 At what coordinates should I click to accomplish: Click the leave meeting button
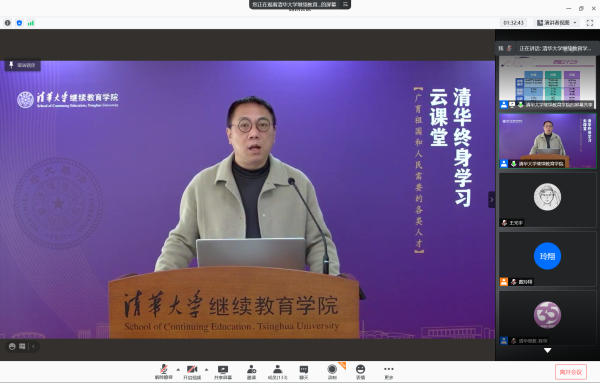point(571,372)
